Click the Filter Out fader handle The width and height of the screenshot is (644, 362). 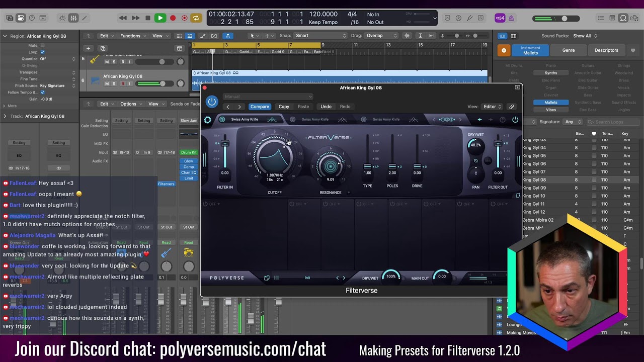coord(498,144)
